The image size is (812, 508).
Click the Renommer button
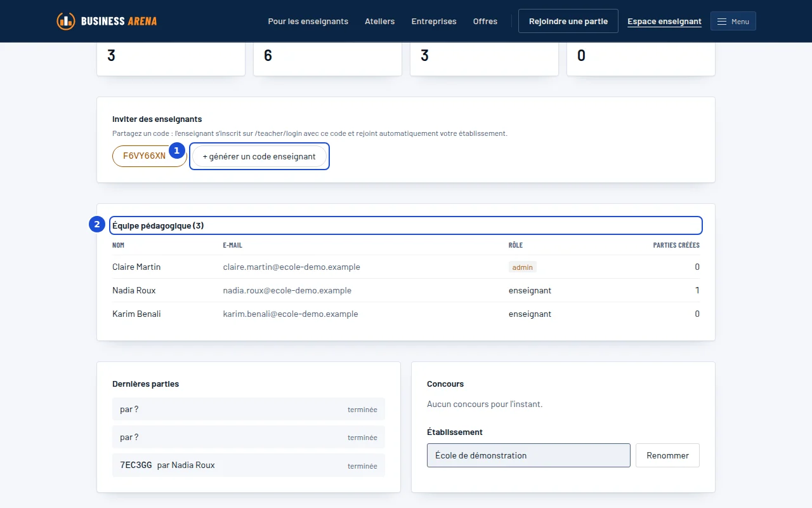pos(667,455)
